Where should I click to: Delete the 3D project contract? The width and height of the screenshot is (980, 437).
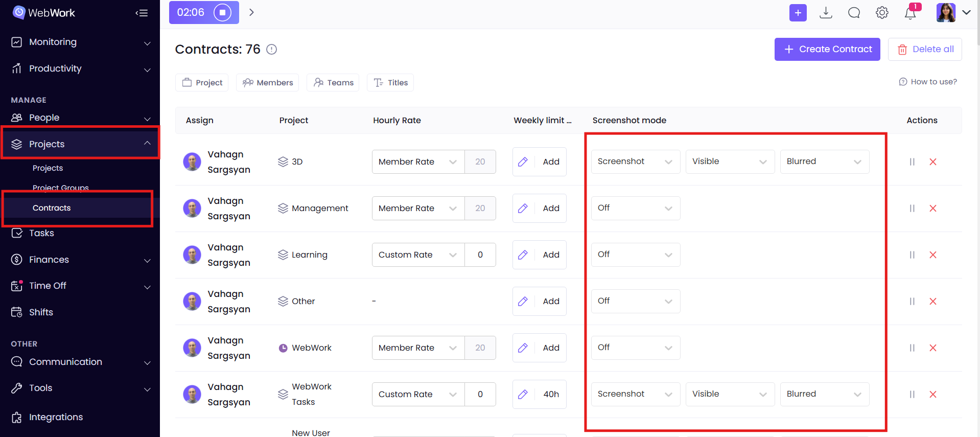coord(932,162)
